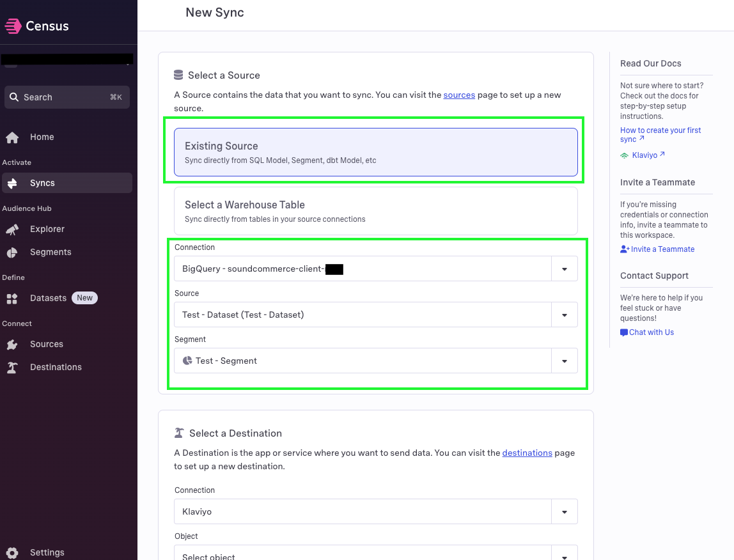This screenshot has height=560, width=734.
Task: Follow the sources page link
Action: (x=459, y=95)
